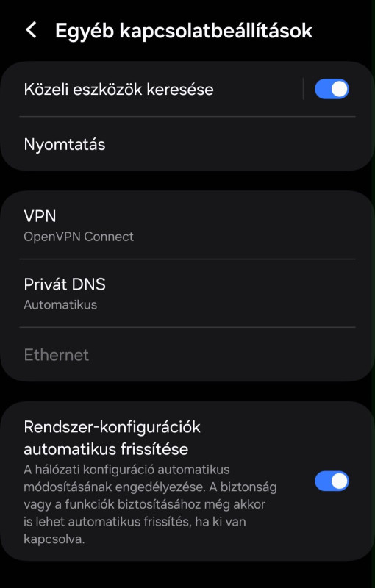Tap the biztonság text line in the description
The height and width of the screenshot is (588, 375).
click(x=150, y=487)
